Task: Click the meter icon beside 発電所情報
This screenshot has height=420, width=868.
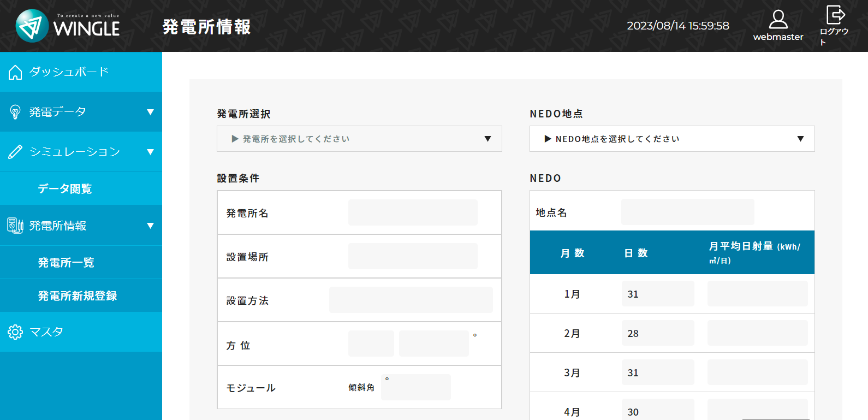Action: 15,226
